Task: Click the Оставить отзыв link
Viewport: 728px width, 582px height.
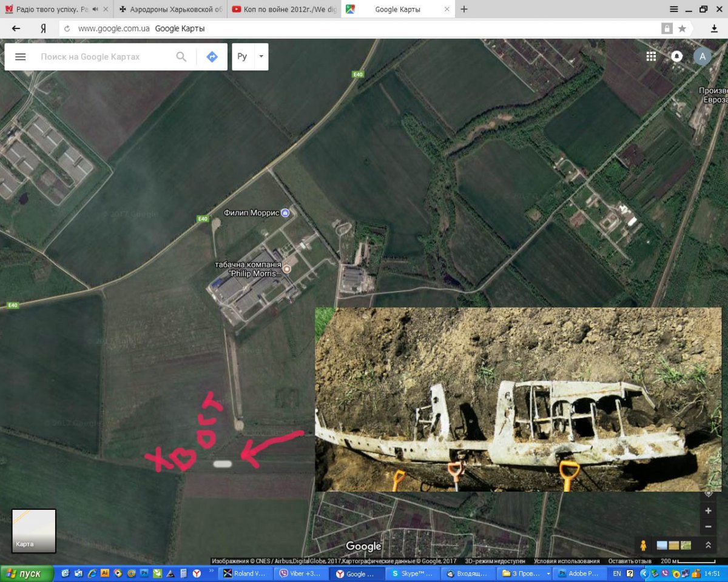Action: 630,561
